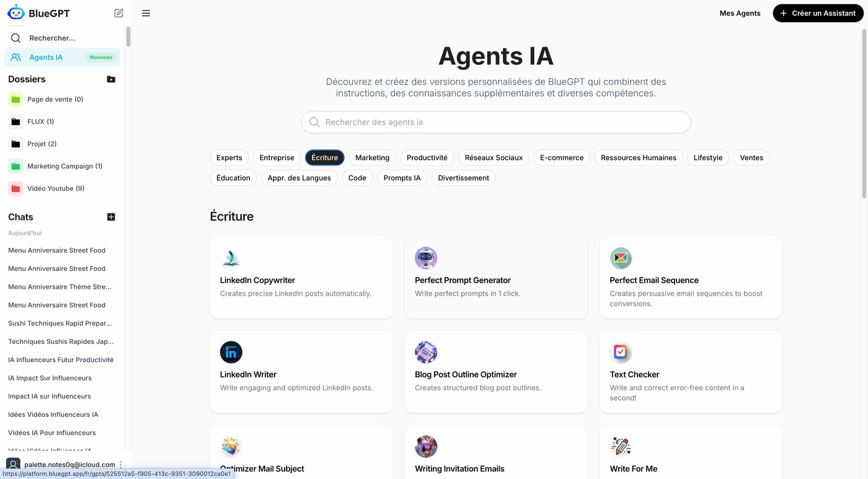Open the LinkedIn Writer agent icon
Viewport: 868px width, 479px height.
[231, 353]
